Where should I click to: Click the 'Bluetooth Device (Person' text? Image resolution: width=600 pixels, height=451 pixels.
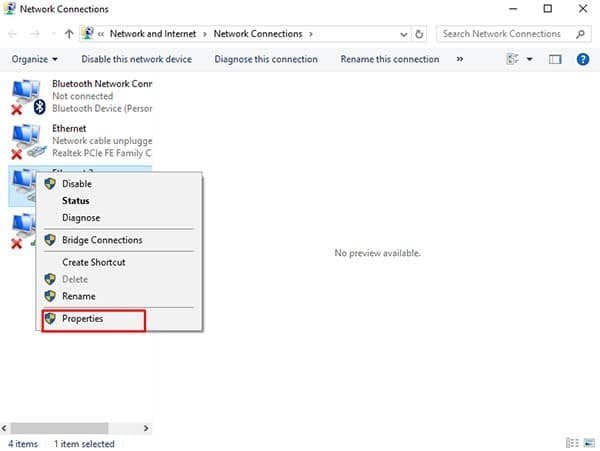click(x=102, y=109)
